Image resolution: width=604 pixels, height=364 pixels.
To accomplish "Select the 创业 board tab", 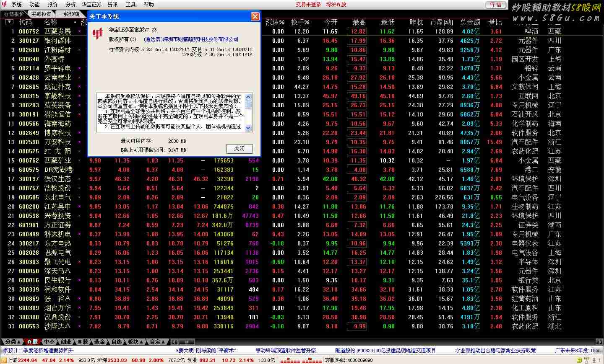I will [66, 342].
